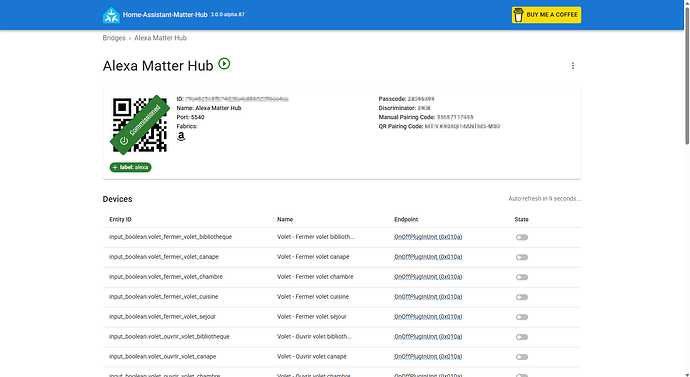Select input_boolean.volet_fermer_volet_sejour entity ID
The height and width of the screenshot is (377, 690).
click(162, 317)
